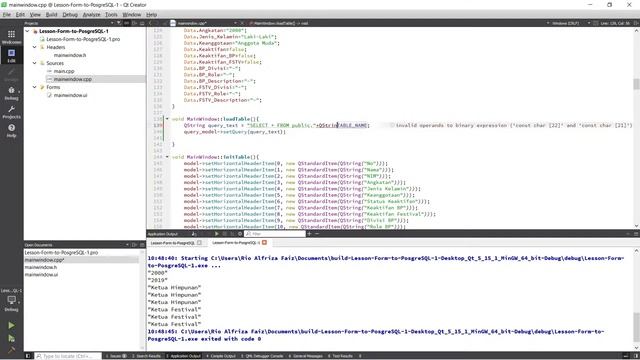Image resolution: width=640 pixels, height=360 pixels.
Task: Collapse the Headers folder
Action: click(x=35, y=47)
